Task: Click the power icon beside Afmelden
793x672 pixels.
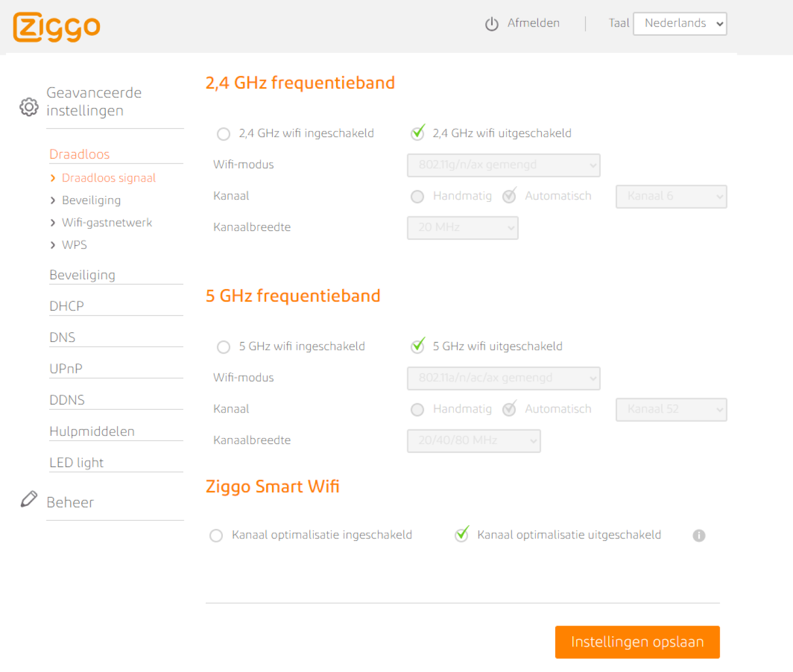Action: [492, 24]
